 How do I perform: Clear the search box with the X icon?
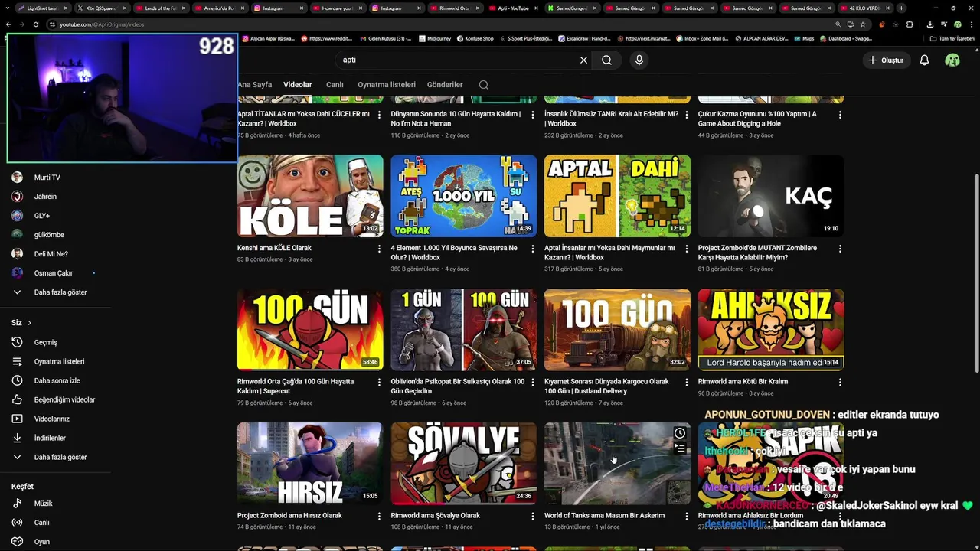(583, 60)
